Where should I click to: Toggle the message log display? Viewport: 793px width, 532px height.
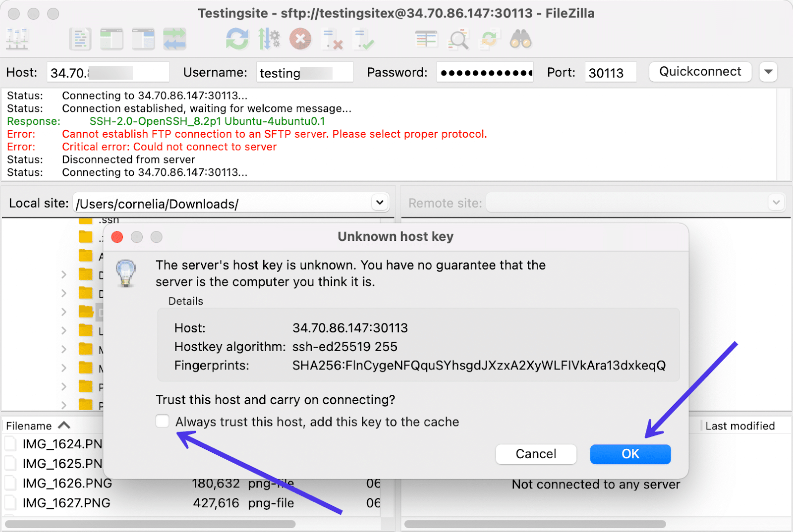[x=80, y=39]
